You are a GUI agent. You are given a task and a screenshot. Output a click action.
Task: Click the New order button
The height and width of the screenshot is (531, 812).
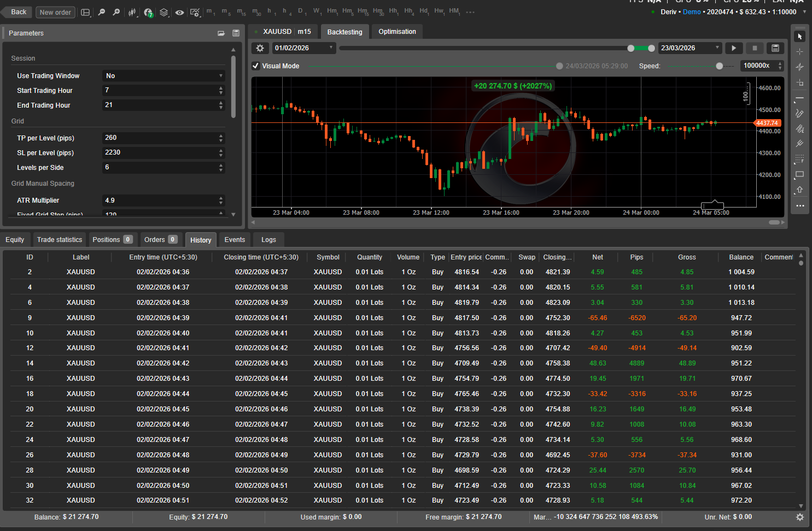click(x=55, y=12)
